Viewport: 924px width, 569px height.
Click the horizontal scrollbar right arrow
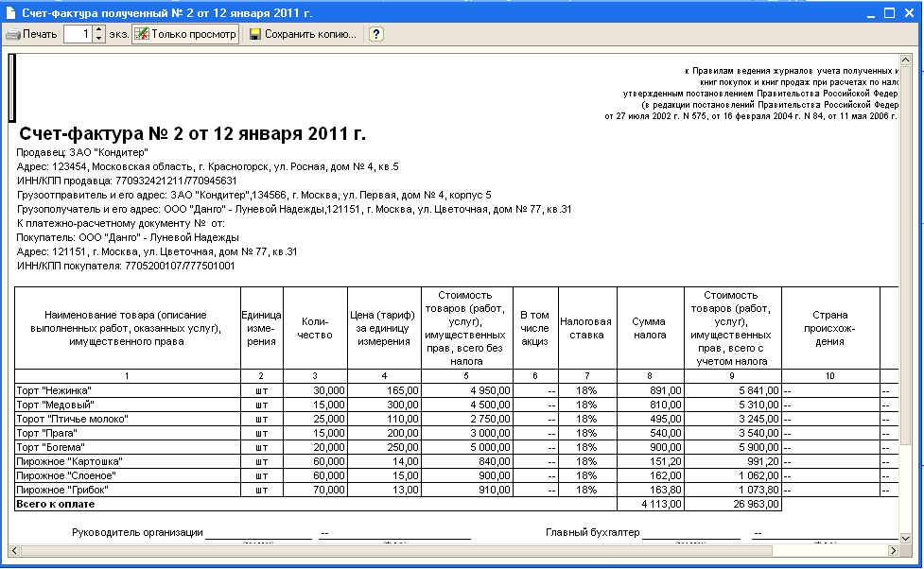[x=892, y=550]
